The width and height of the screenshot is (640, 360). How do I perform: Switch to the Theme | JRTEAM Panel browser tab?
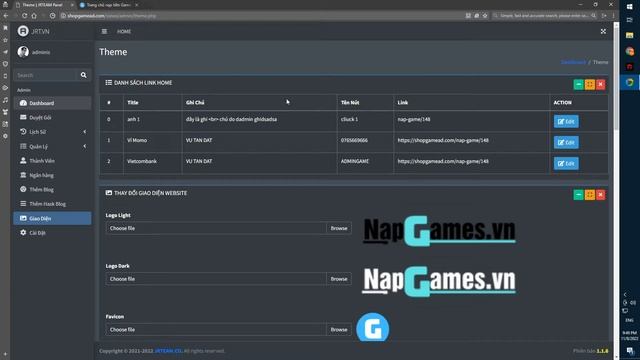click(43, 5)
